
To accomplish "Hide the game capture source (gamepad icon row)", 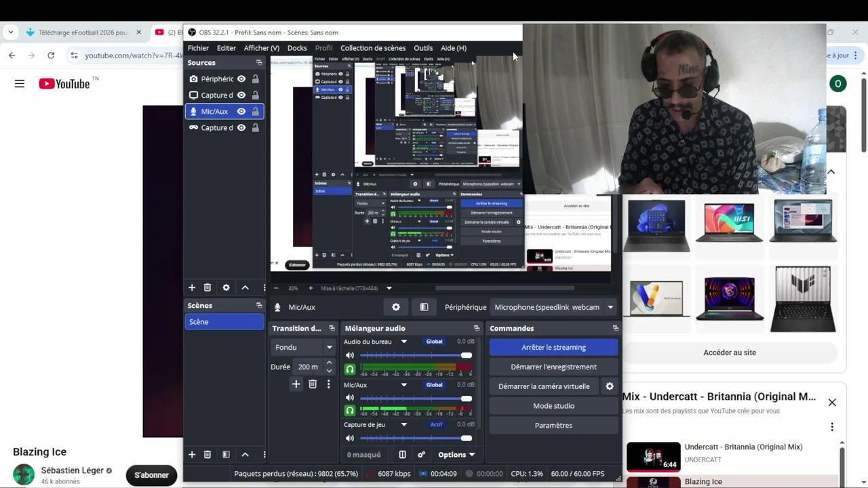I will coord(241,127).
